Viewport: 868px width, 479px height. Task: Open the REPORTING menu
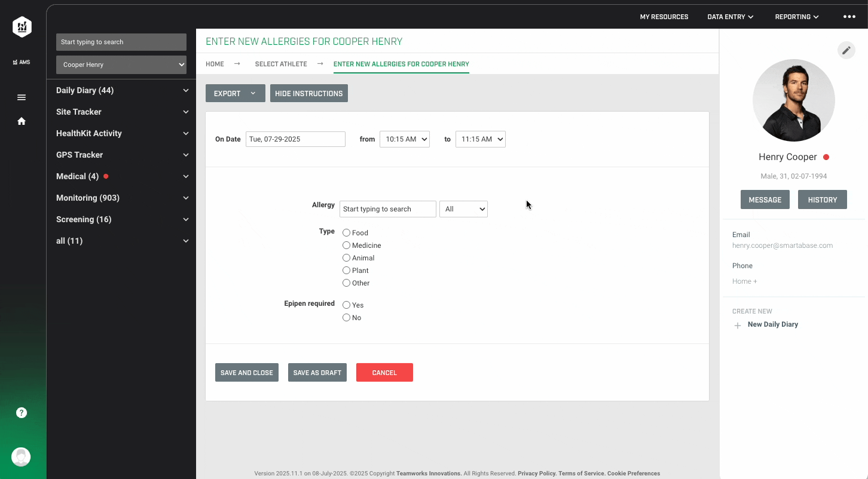click(796, 17)
